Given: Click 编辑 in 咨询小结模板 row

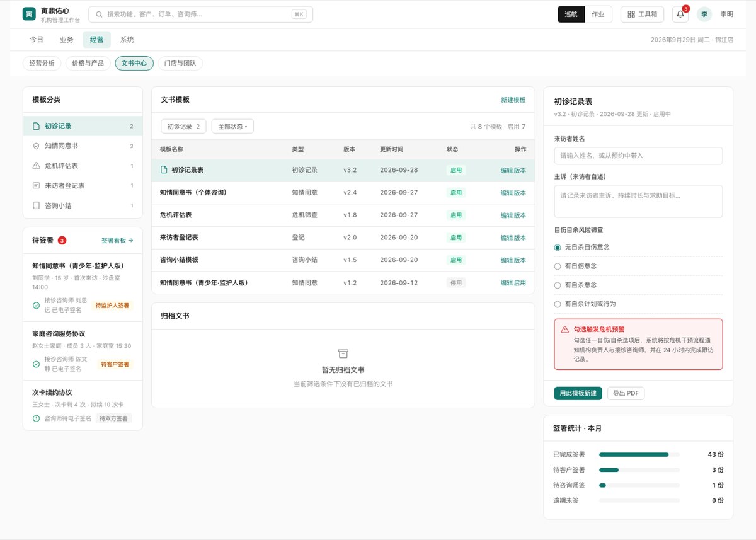Looking at the screenshot, I should point(507,260).
